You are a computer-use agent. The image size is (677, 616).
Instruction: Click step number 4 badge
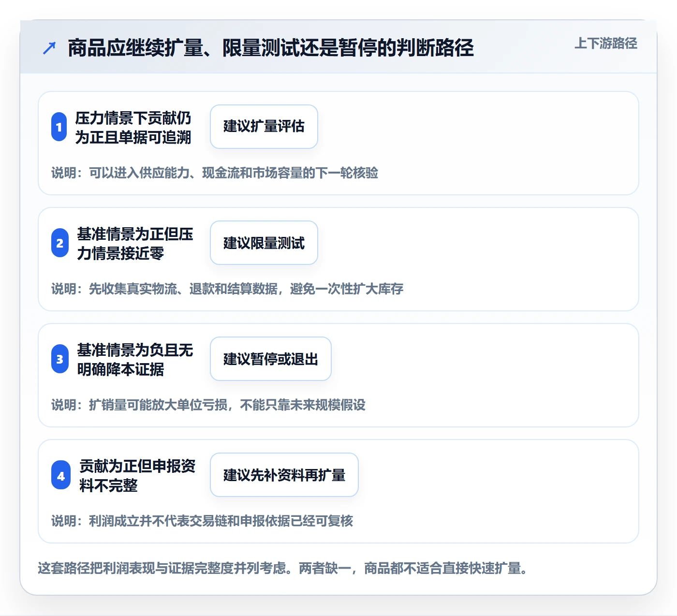pos(61,475)
